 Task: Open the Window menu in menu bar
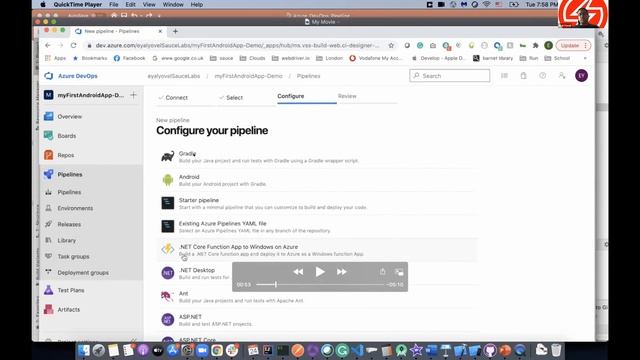[173, 4]
